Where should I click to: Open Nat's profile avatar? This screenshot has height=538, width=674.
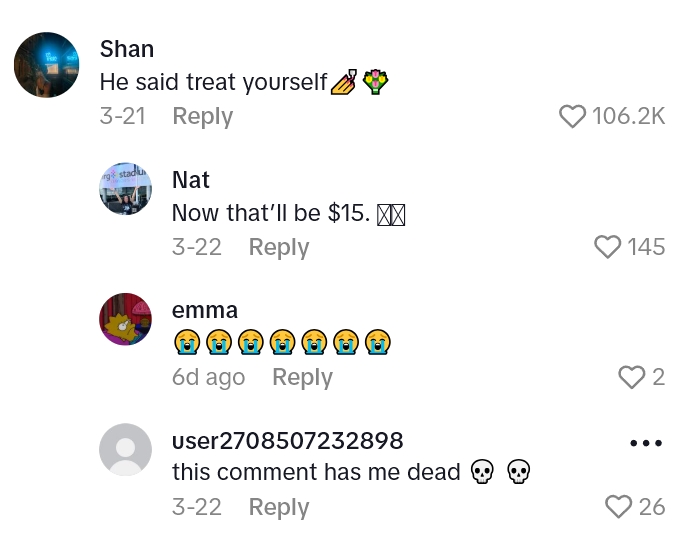[126, 188]
